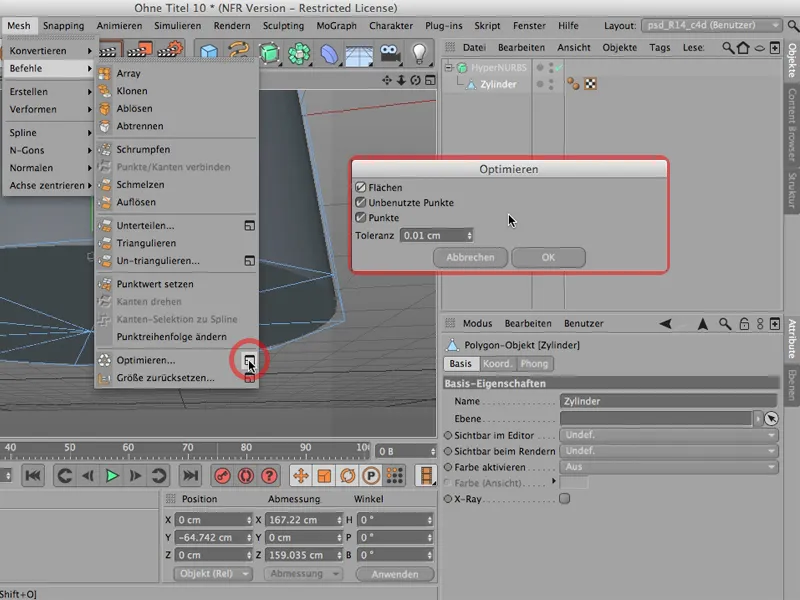Click the UVW texture tag on Zylinder
Viewport: 800px width, 600px height.
590,84
